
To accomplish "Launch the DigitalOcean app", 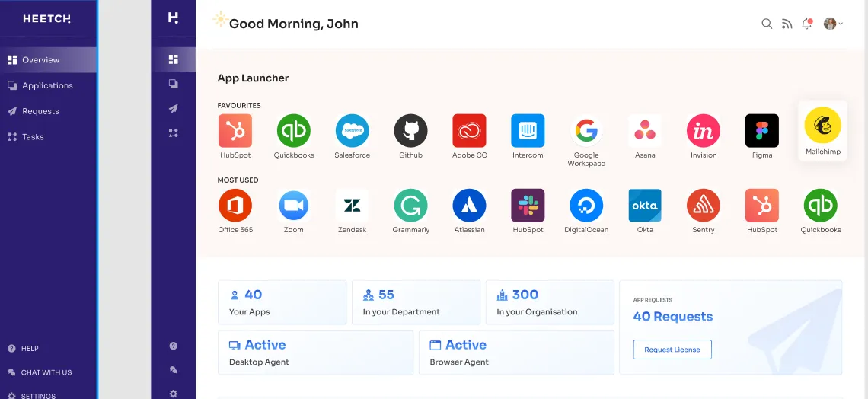I will 586,206.
